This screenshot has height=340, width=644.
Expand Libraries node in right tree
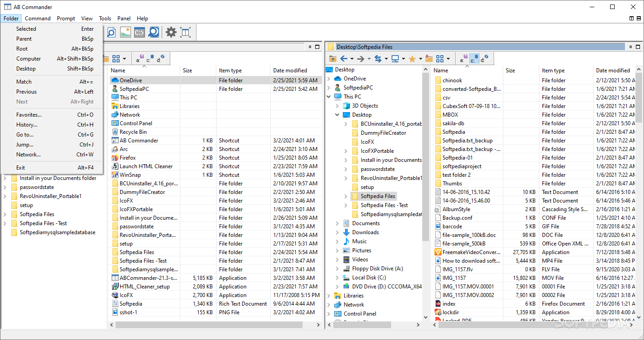tap(329, 296)
